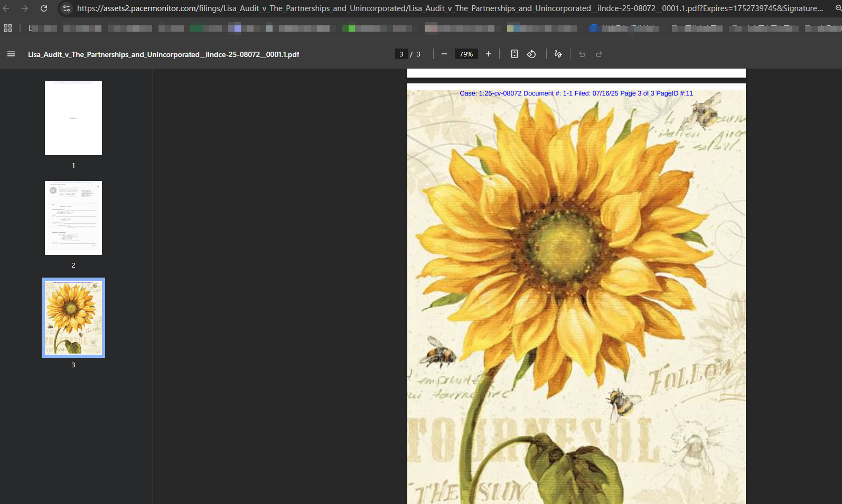Rotate the PDF counterclockwise
This screenshot has height=504, width=842.
pos(531,54)
